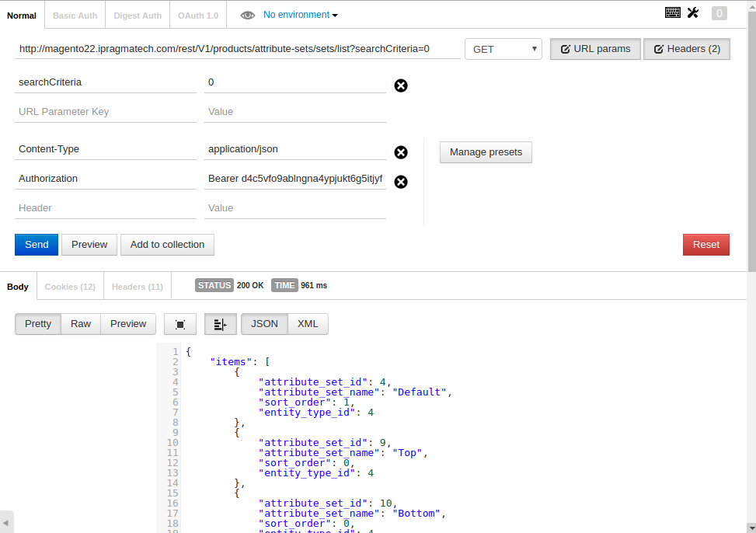Click the environment quick-look eye icon

(248, 15)
